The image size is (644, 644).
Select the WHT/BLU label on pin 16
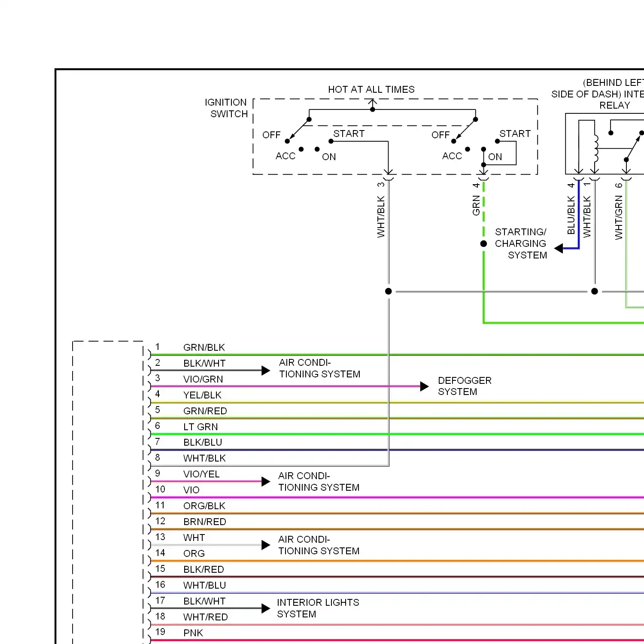tap(204, 585)
